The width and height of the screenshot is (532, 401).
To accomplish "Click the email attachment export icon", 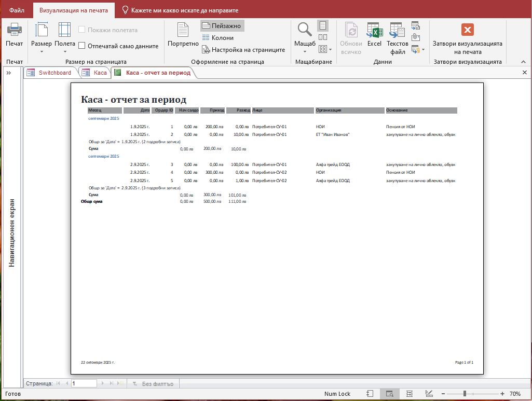I will [415, 37].
